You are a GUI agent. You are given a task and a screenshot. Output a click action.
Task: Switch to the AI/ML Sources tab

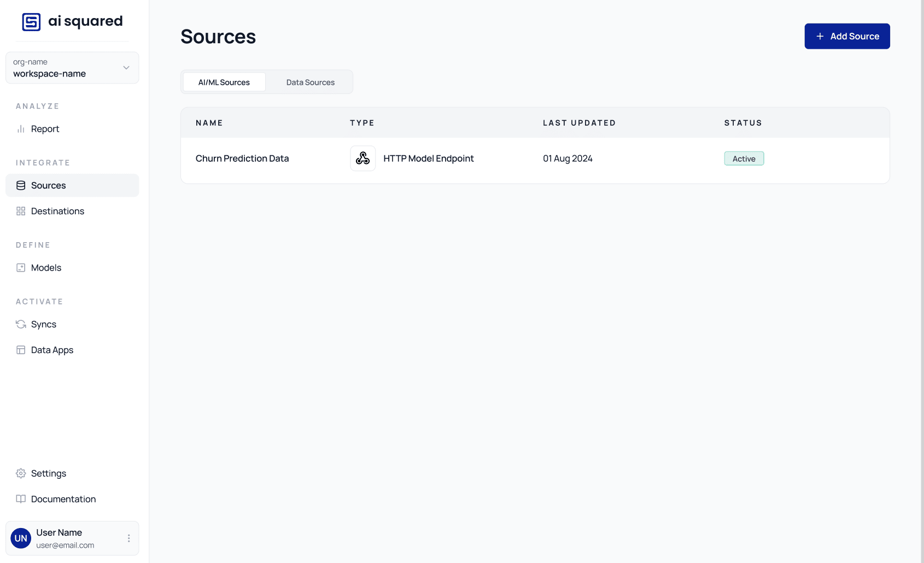coord(224,82)
